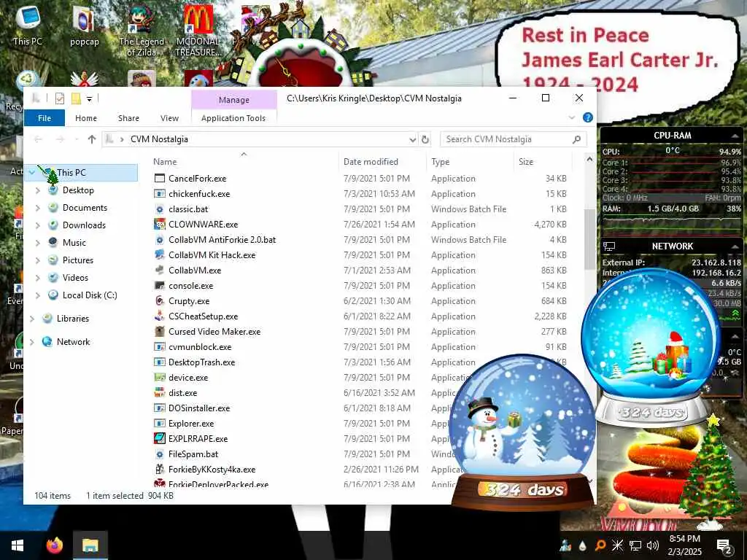Expand the Desktop tree node
The image size is (747, 560).
tap(38, 190)
